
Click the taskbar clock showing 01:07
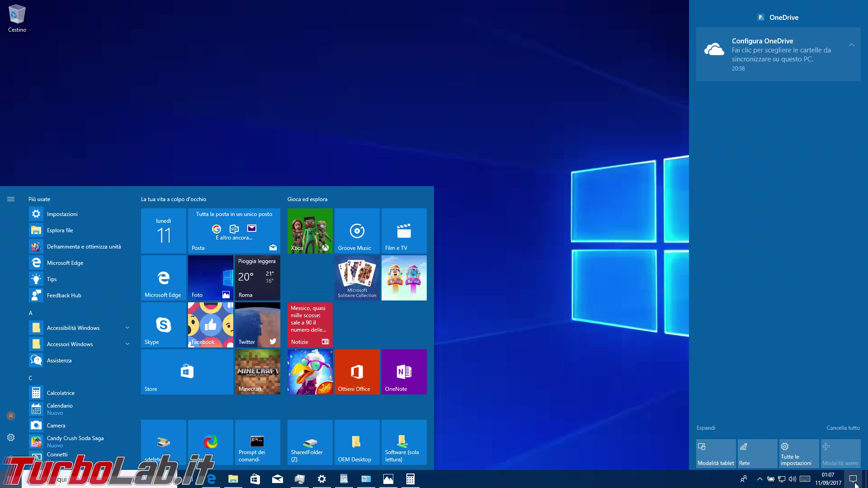click(828, 479)
